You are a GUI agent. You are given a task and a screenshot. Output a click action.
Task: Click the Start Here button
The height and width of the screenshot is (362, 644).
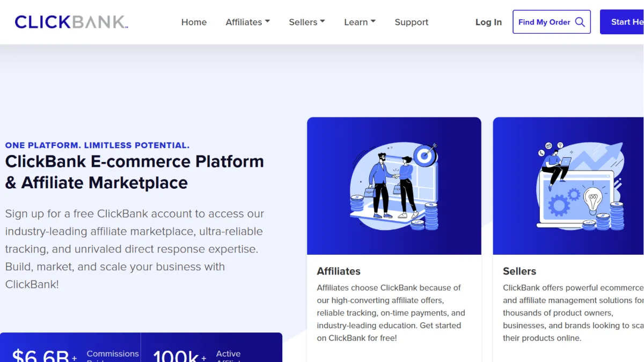pyautogui.click(x=622, y=22)
